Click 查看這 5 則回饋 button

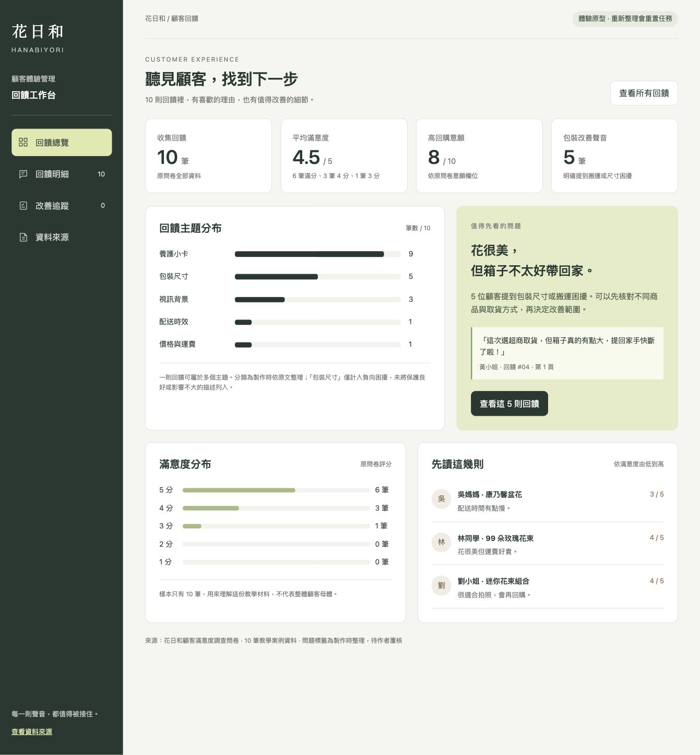[509, 404]
